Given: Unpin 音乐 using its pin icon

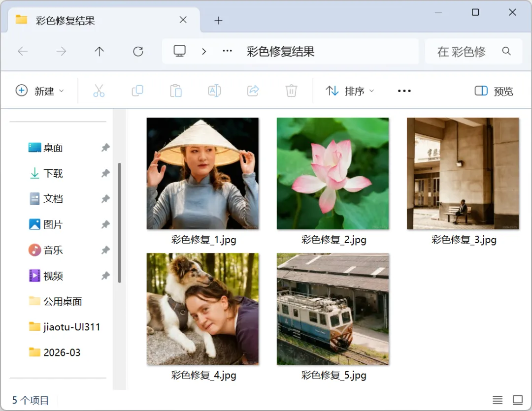Looking at the screenshot, I should pos(105,250).
